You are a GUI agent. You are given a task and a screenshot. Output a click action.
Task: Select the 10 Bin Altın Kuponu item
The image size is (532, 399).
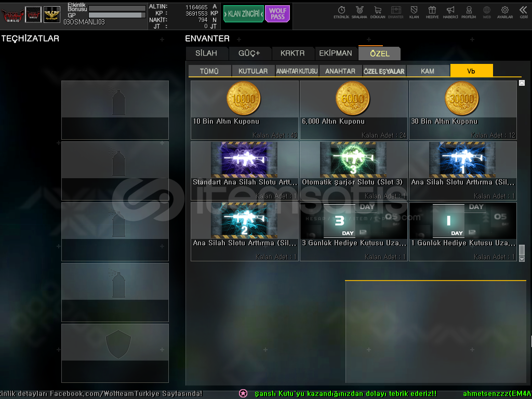pos(244,110)
